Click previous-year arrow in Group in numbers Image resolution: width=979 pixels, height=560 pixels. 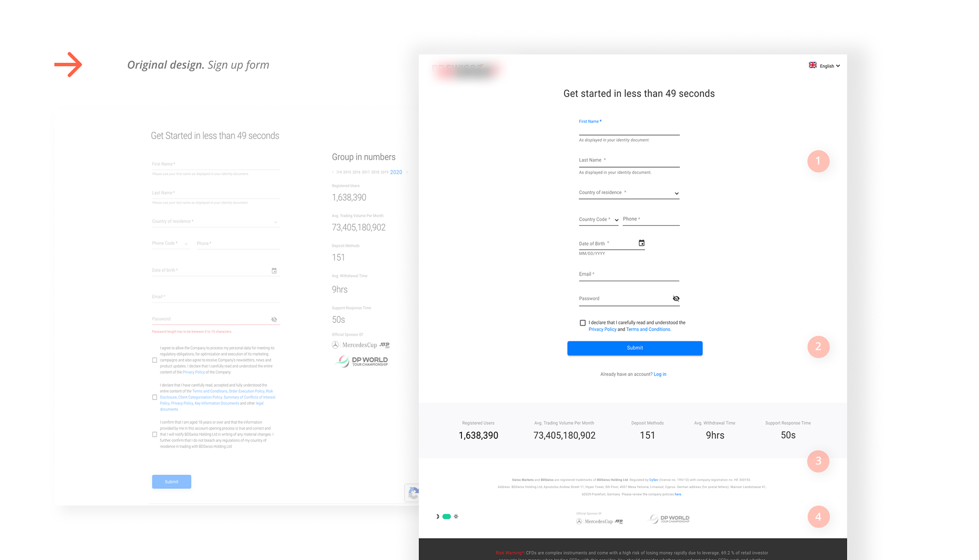333,172
